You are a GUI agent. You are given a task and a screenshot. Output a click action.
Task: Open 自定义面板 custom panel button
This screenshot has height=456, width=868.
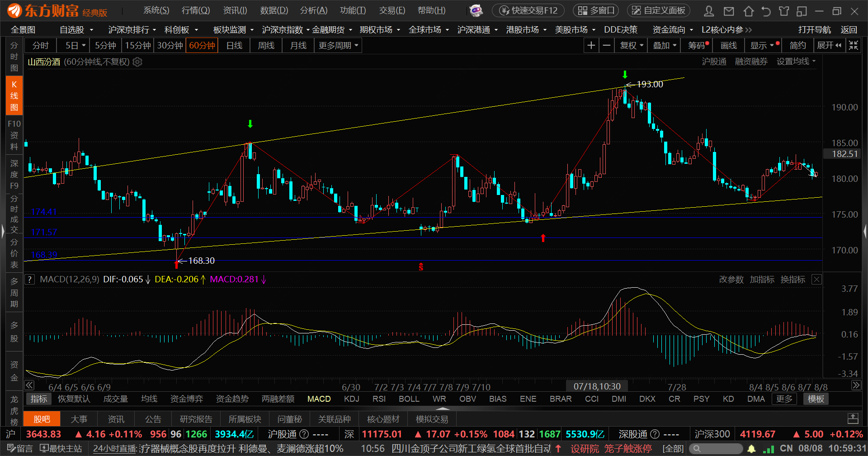pyautogui.click(x=659, y=10)
